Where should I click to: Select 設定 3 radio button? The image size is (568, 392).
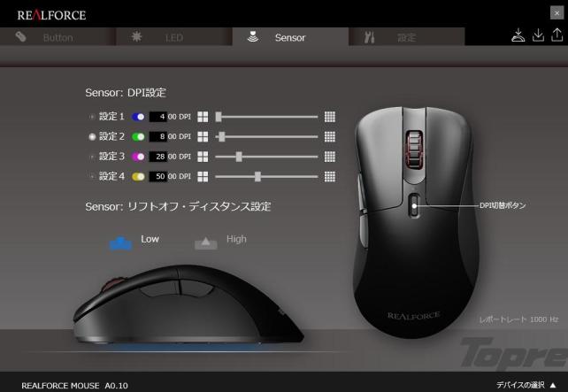click(92, 157)
